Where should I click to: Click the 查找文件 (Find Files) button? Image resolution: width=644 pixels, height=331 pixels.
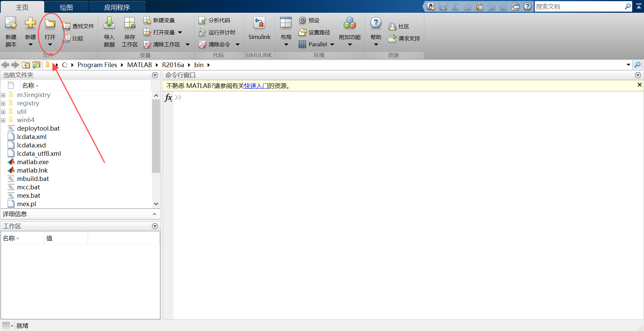point(79,26)
